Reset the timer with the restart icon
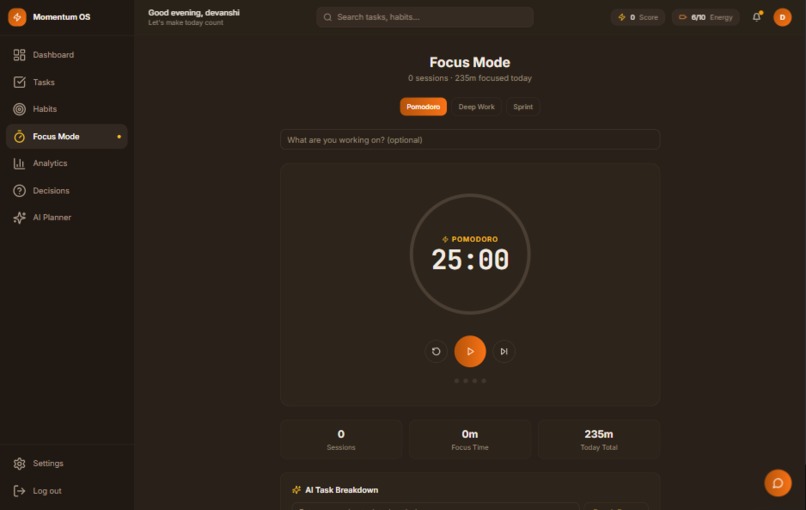Screen dimensions: 806x510 pos(436,352)
